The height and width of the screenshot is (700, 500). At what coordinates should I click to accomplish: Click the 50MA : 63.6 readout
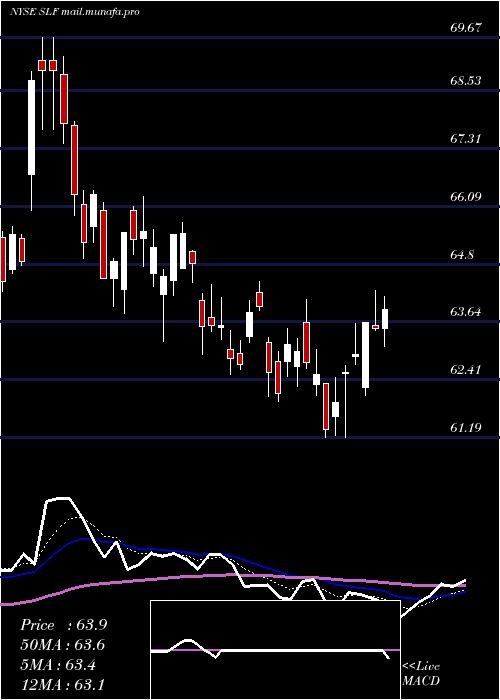click(63, 645)
